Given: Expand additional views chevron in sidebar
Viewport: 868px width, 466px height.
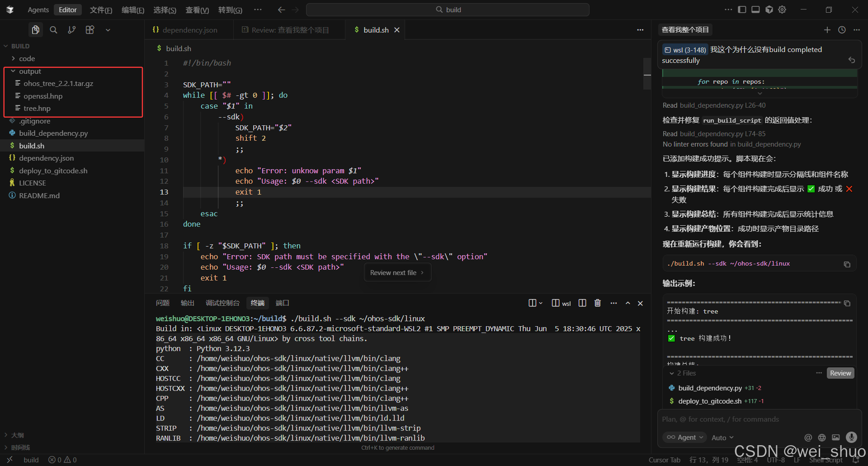Looking at the screenshot, I should tap(108, 30).
